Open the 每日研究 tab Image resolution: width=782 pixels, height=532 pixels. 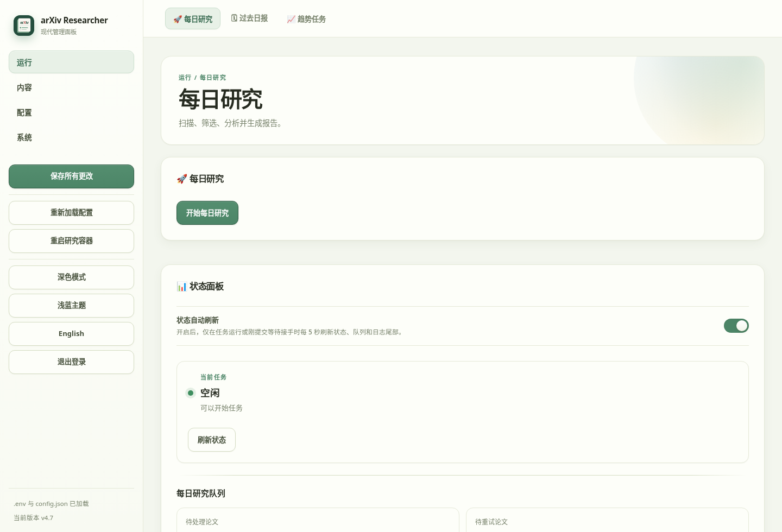point(193,19)
